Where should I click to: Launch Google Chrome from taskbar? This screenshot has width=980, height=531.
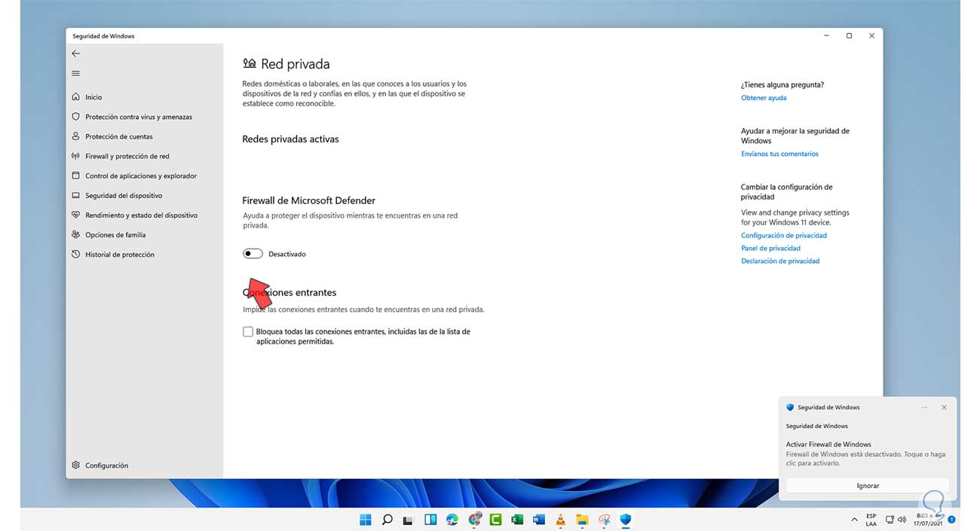click(x=474, y=520)
